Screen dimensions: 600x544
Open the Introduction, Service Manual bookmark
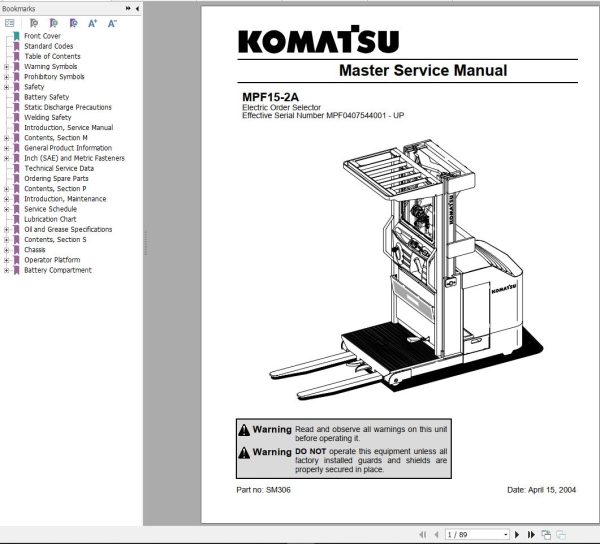tap(68, 127)
